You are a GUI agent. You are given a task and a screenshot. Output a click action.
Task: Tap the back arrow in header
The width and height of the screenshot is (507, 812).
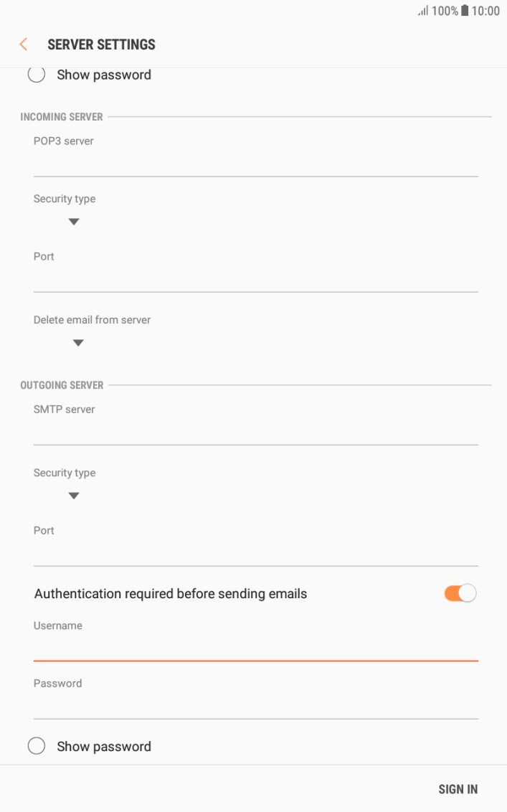23,44
